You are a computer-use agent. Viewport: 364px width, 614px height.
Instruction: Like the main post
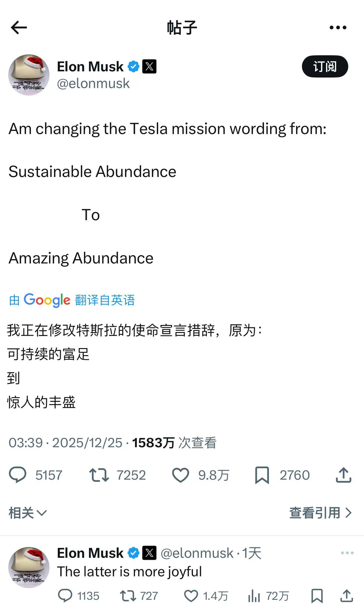coord(181,475)
